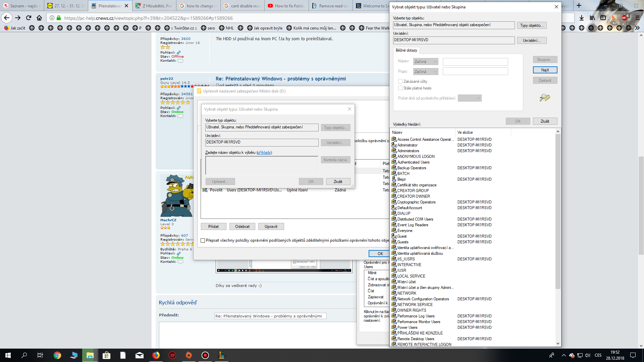644x362 pixels.
Task: Switch to the Běžné dotazy tab
Action: (x=406, y=50)
